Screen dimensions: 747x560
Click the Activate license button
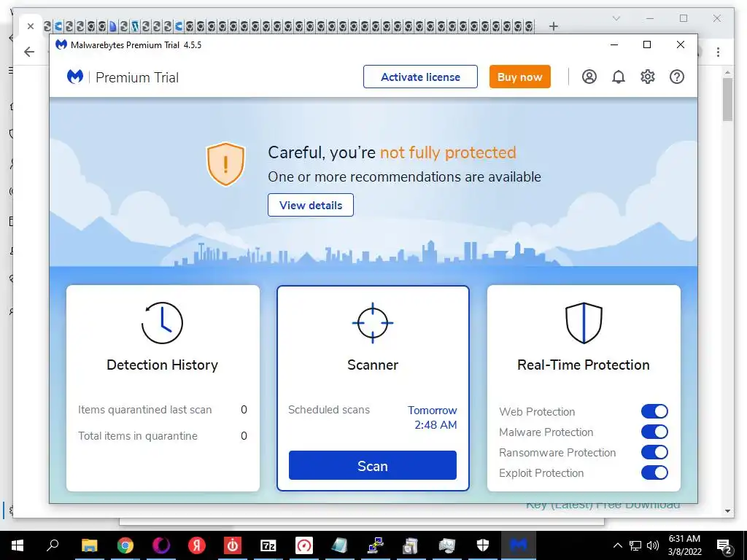[420, 77]
